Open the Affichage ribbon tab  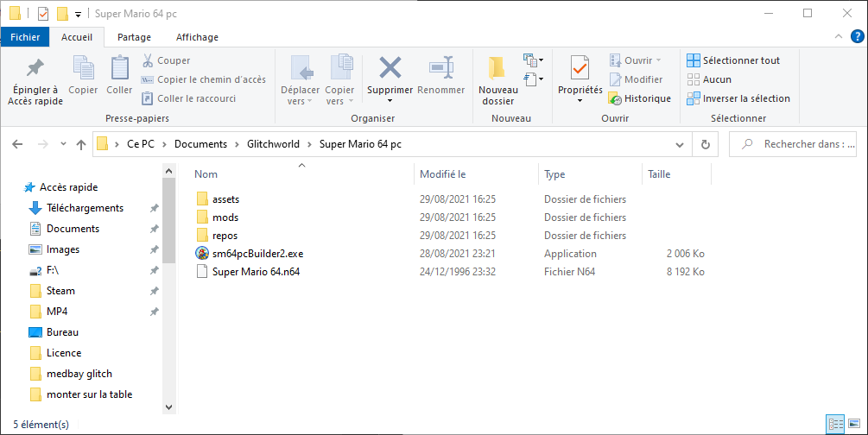point(197,37)
